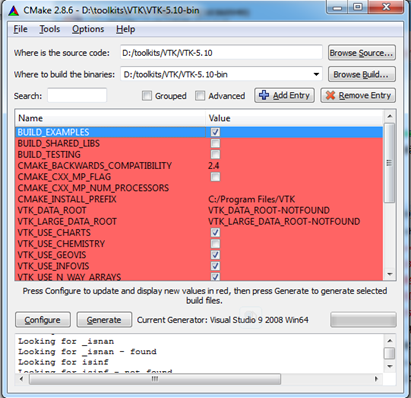
Task: Check the BUILD_SHARED_LIBS checkbox
Action: click(x=215, y=143)
